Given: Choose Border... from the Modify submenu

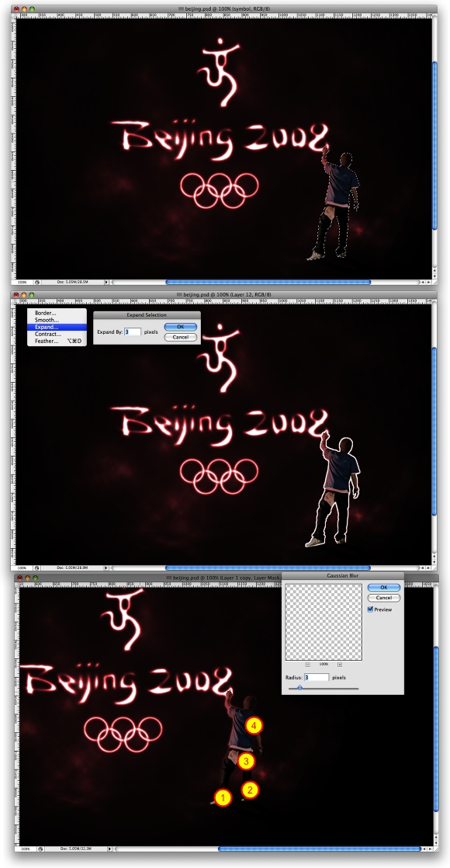Looking at the screenshot, I should point(57,314).
